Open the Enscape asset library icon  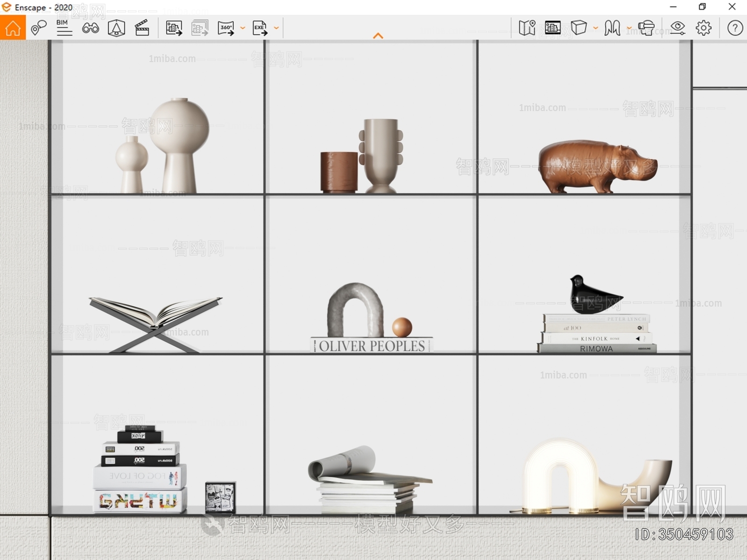[553, 28]
